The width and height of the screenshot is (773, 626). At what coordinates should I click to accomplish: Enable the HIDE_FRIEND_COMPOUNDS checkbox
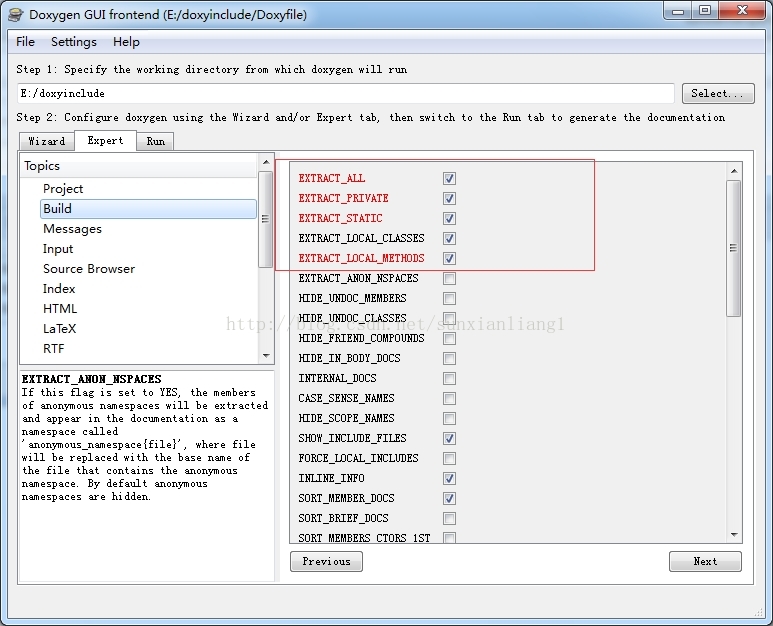click(449, 338)
